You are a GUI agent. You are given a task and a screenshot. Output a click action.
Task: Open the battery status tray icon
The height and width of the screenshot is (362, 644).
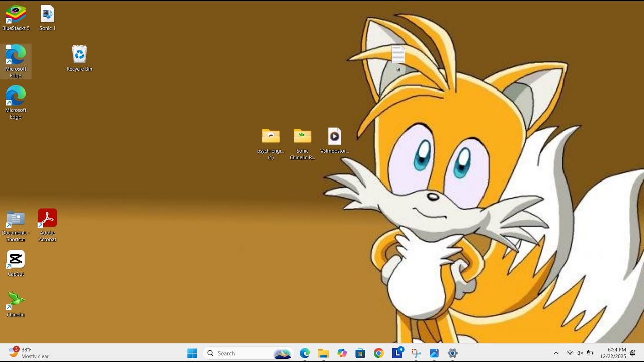point(590,353)
